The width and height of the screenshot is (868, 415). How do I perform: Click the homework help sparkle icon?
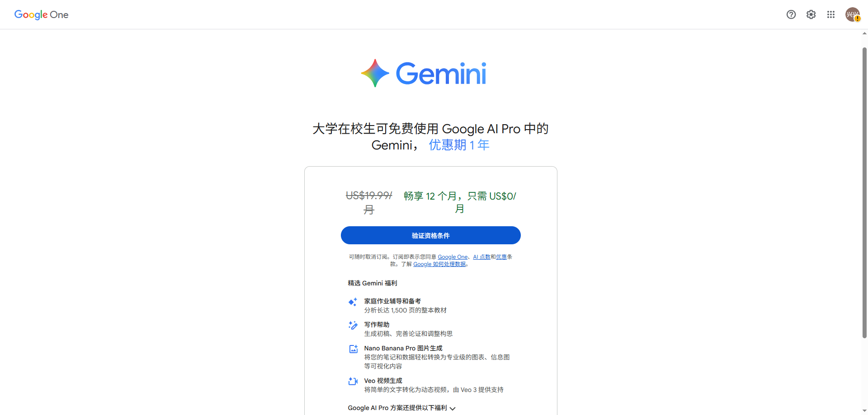(x=353, y=302)
